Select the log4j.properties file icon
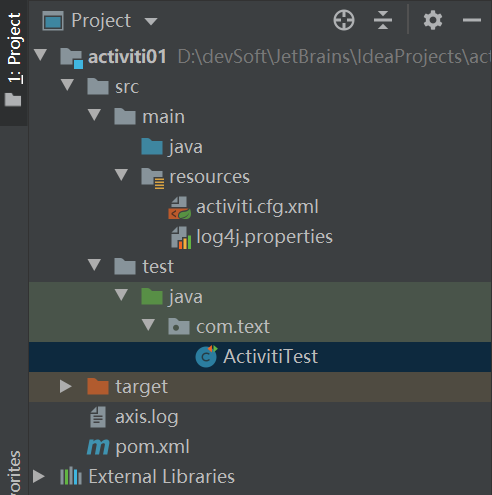492x495 pixels. pos(181,238)
